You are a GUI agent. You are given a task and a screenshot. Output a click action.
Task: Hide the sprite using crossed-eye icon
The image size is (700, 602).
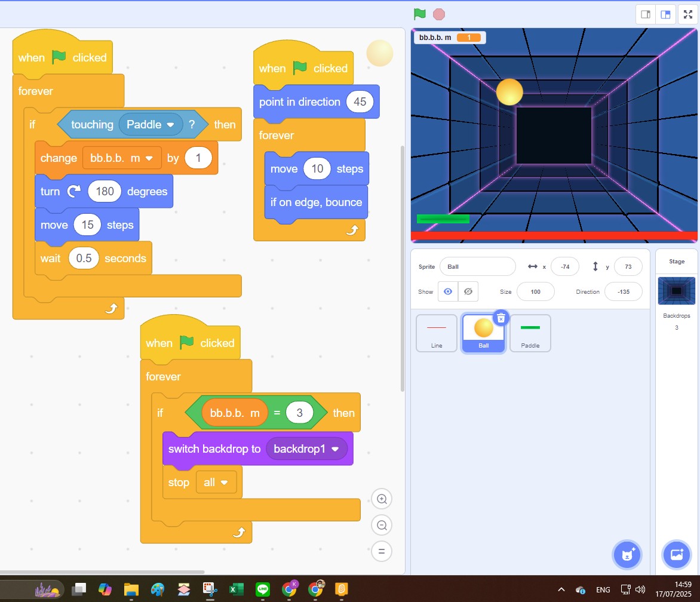(x=468, y=291)
